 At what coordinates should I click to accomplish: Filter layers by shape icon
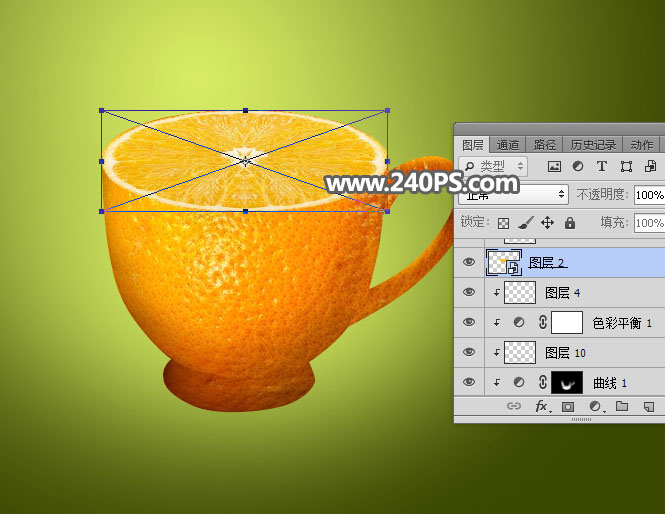[x=626, y=166]
